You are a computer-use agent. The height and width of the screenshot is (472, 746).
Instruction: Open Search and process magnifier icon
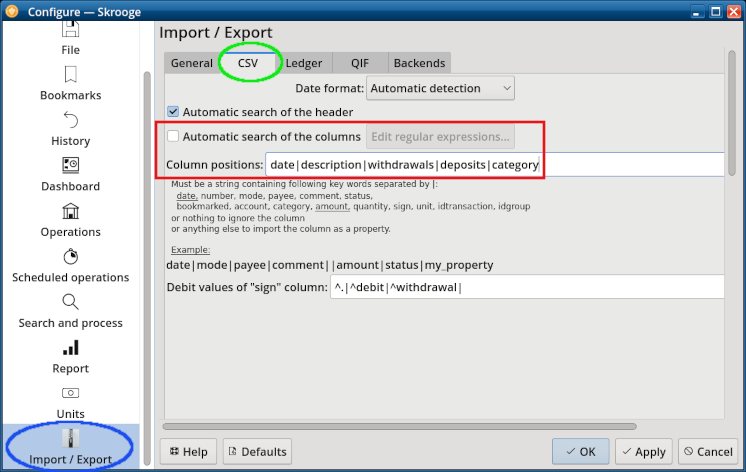coord(70,302)
